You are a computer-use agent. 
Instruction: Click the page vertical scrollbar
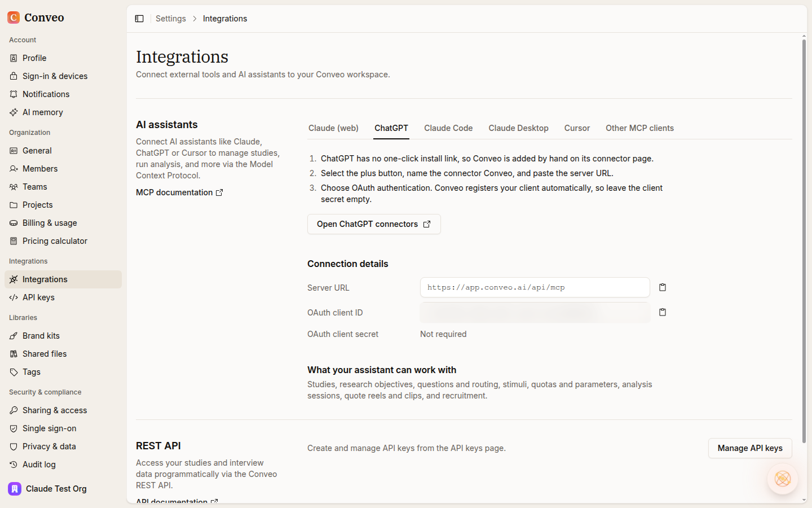[x=804, y=241]
